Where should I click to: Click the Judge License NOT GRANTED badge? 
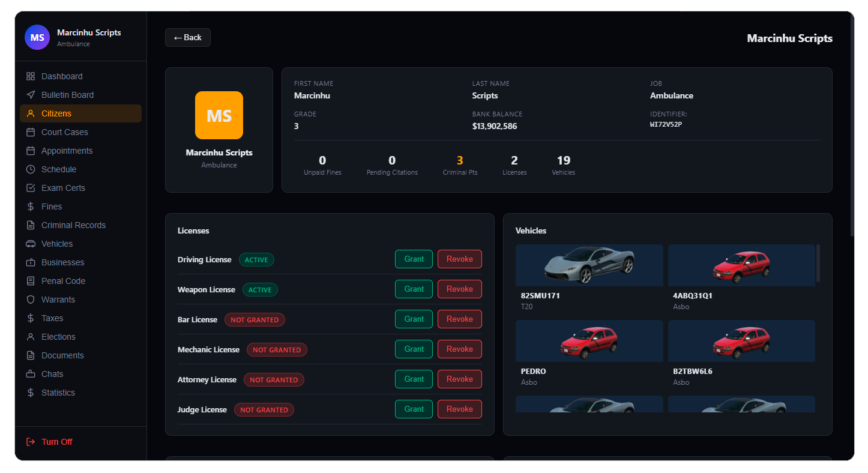(264, 410)
